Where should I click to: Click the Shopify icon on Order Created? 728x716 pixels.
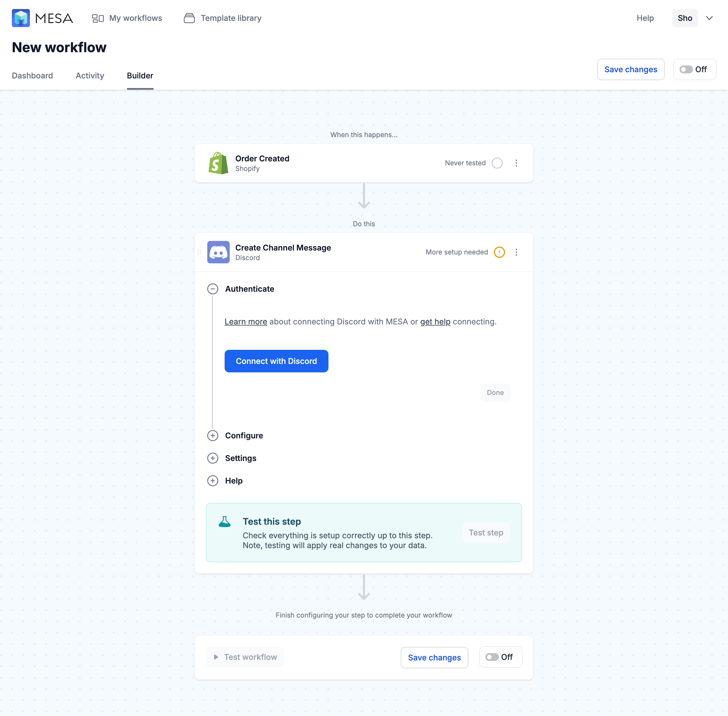[x=218, y=163]
